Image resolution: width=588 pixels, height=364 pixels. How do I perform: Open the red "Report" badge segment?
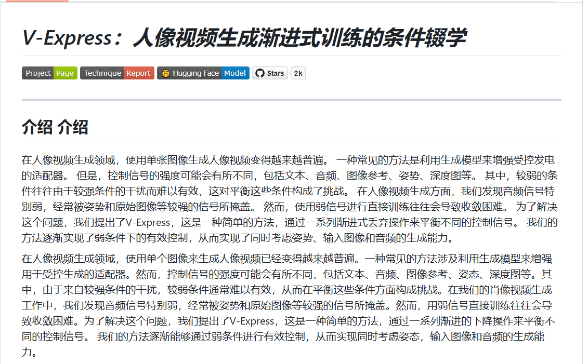pos(138,73)
